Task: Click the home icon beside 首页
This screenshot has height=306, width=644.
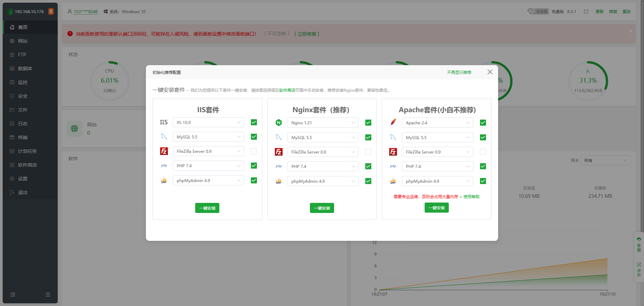Action: click(x=12, y=27)
